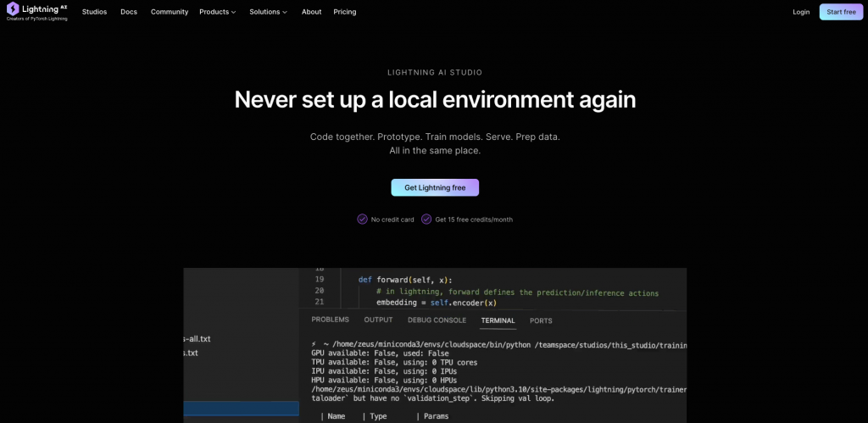Open the PORTS tab

[541, 320]
